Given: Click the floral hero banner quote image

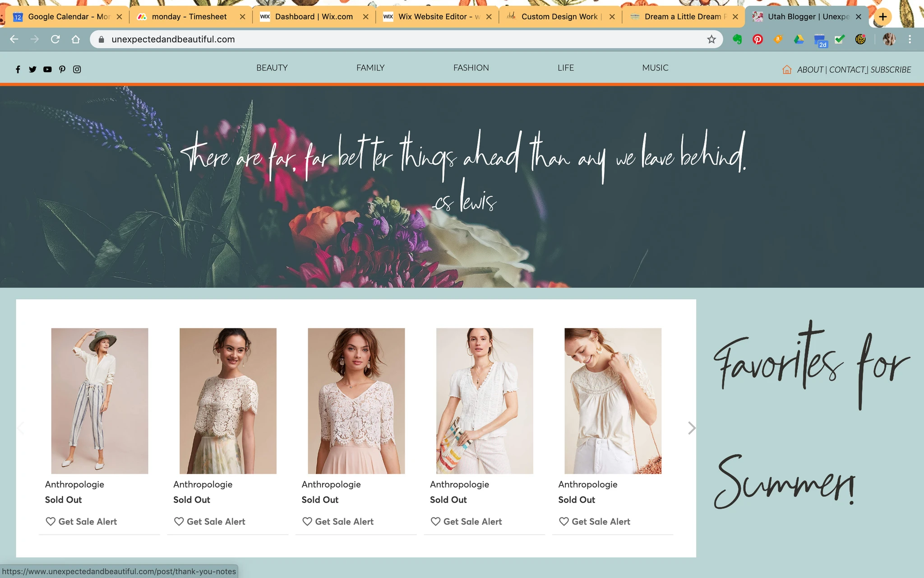Looking at the screenshot, I should (x=462, y=186).
